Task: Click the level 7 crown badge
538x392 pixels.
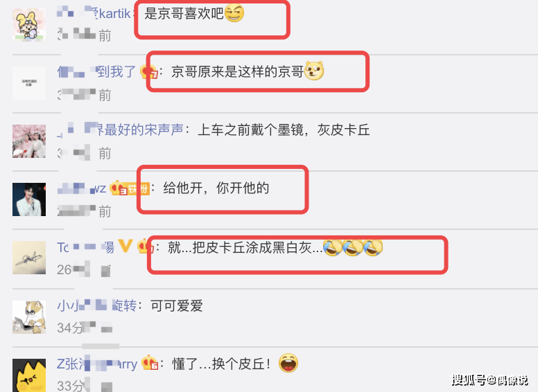Action: [x=149, y=72]
